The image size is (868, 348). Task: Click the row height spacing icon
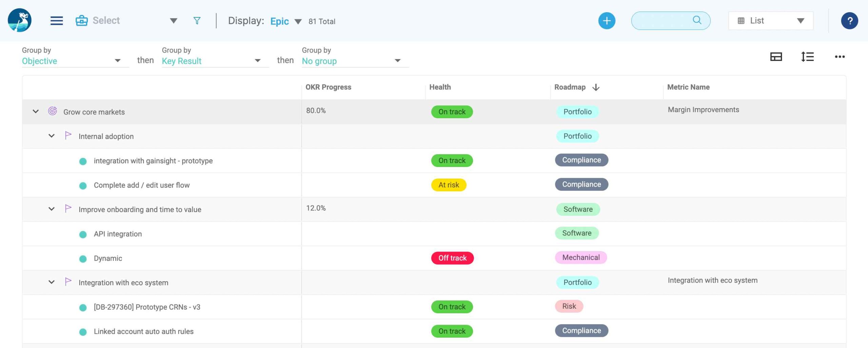coord(807,57)
